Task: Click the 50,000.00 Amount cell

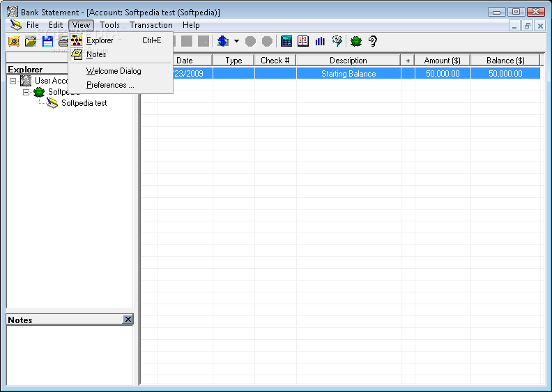Action: coord(443,74)
